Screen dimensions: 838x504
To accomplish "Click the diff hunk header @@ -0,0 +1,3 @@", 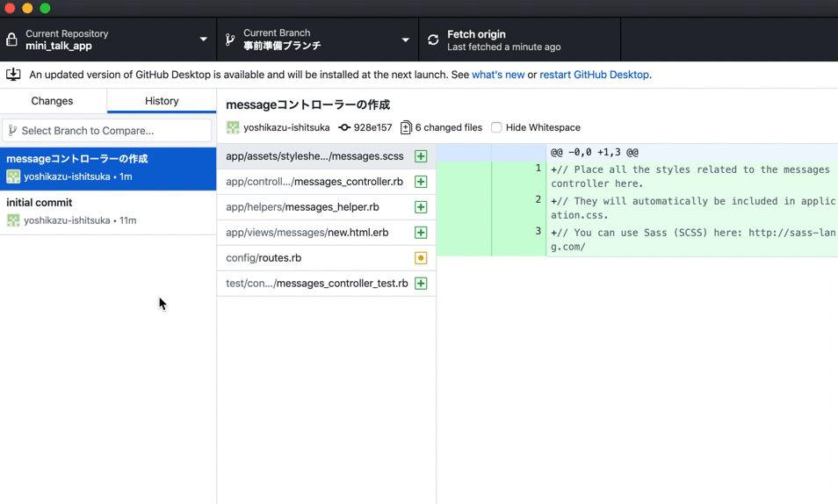I will pos(595,152).
